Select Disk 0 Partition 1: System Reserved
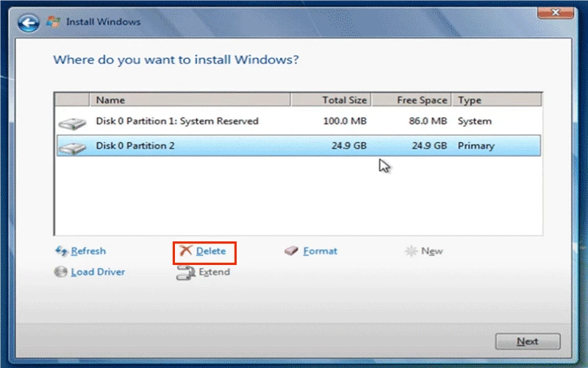This screenshot has width=588, height=368. pos(298,121)
